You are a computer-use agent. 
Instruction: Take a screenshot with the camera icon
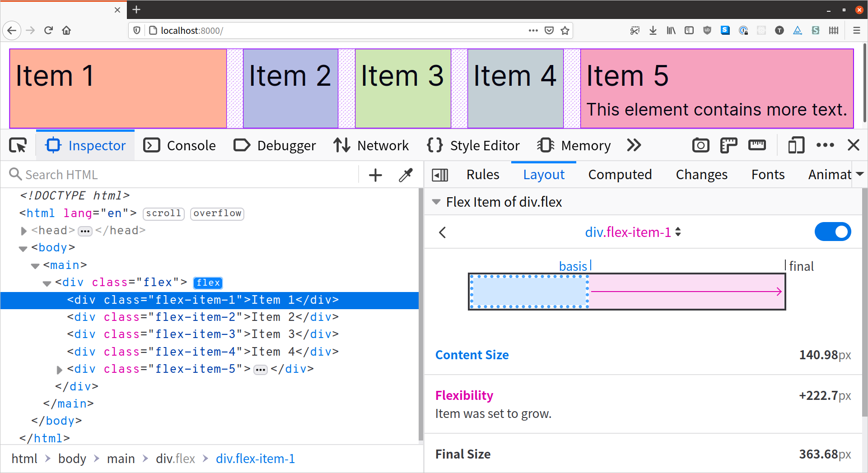pyautogui.click(x=700, y=145)
